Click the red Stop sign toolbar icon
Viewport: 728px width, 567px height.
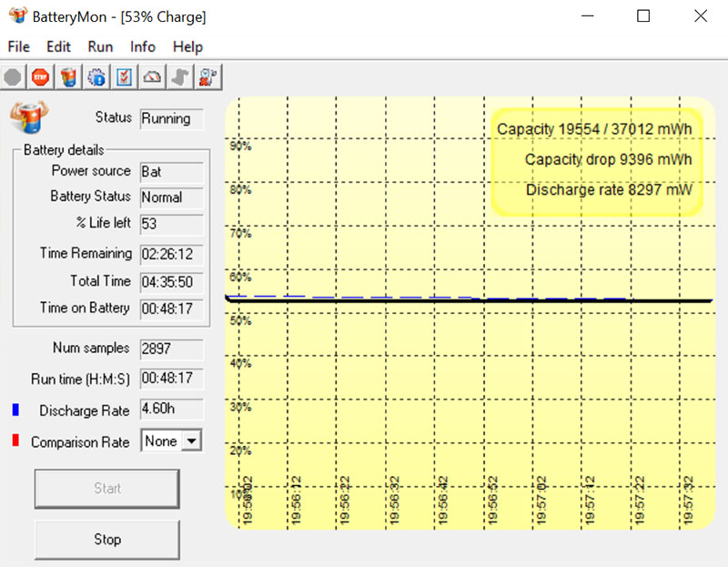point(40,77)
